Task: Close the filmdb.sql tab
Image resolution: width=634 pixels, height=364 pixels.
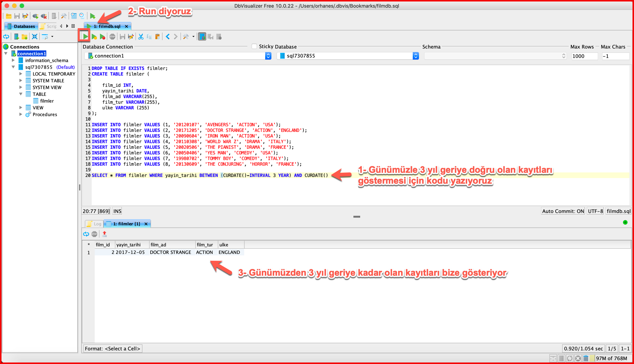Action: coord(127,26)
